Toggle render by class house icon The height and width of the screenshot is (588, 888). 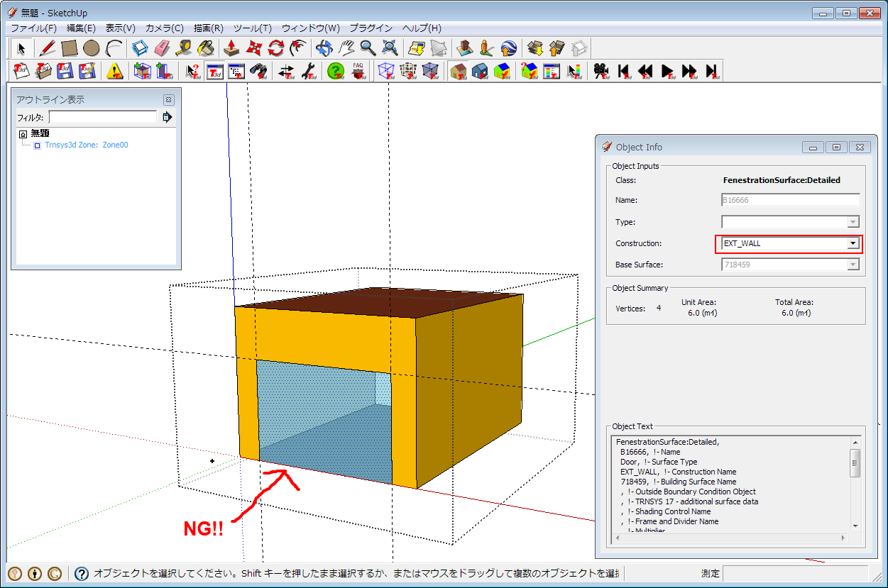[459, 71]
